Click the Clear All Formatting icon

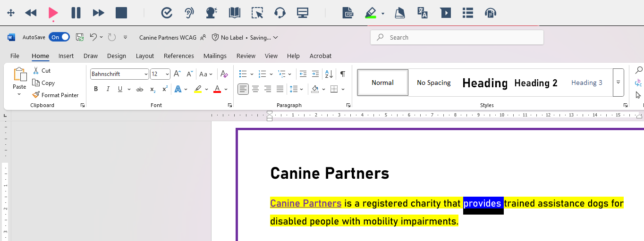(x=224, y=74)
